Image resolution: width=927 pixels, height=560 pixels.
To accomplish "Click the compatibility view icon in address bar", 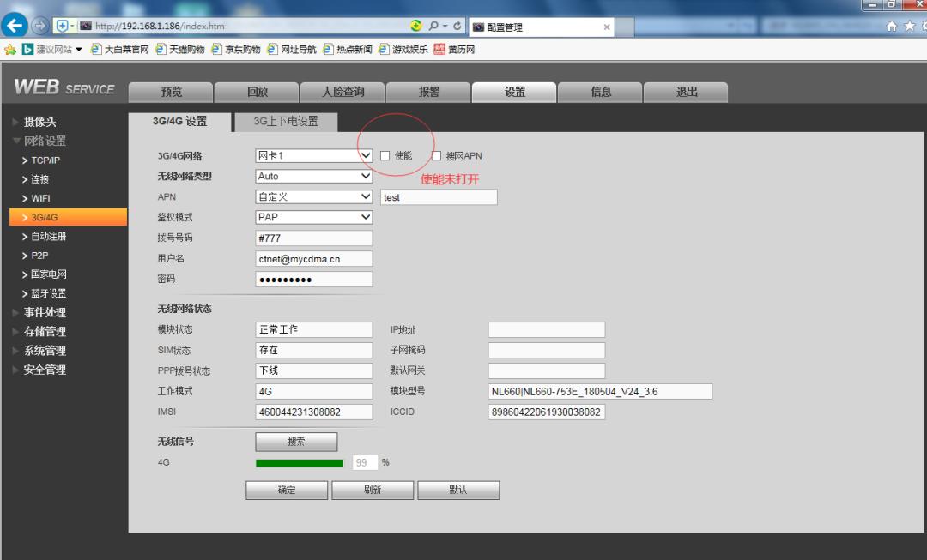I will [x=416, y=26].
